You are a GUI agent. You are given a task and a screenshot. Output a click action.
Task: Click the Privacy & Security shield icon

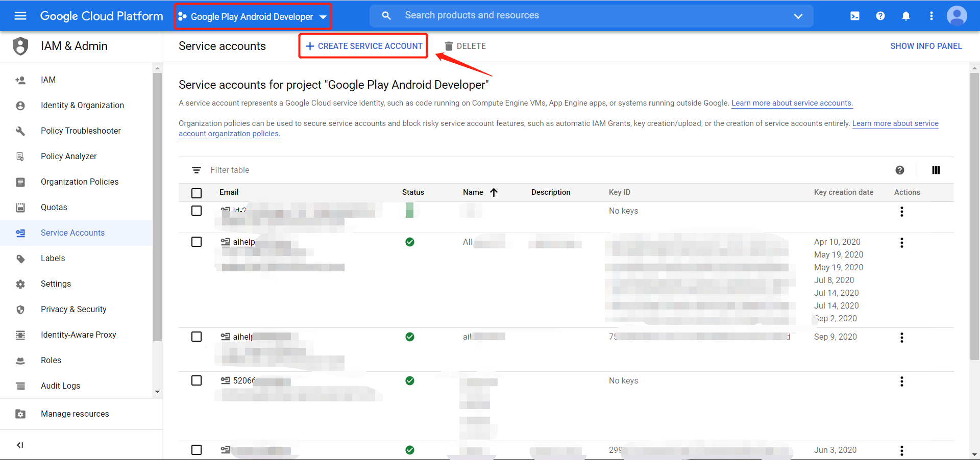pos(20,310)
